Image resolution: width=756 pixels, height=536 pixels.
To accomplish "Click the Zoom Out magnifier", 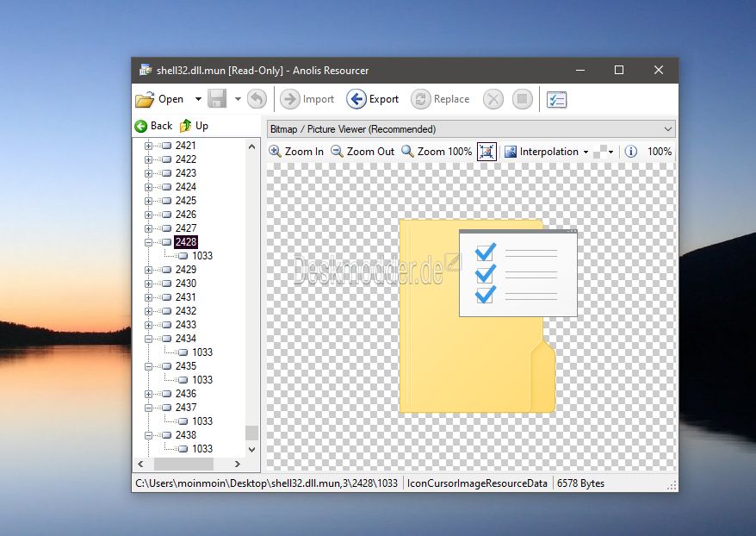I will (337, 152).
